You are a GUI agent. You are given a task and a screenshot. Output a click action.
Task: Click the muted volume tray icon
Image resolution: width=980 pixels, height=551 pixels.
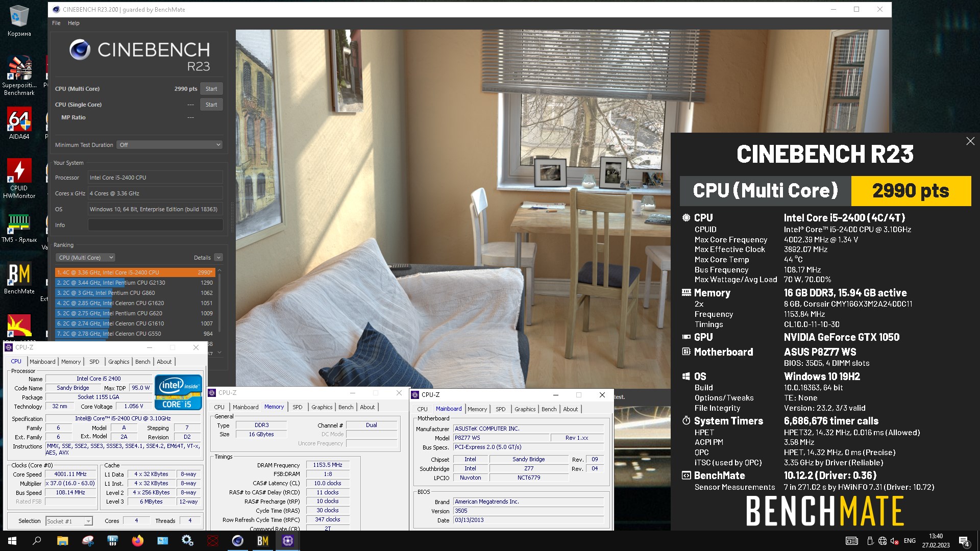tap(894, 541)
